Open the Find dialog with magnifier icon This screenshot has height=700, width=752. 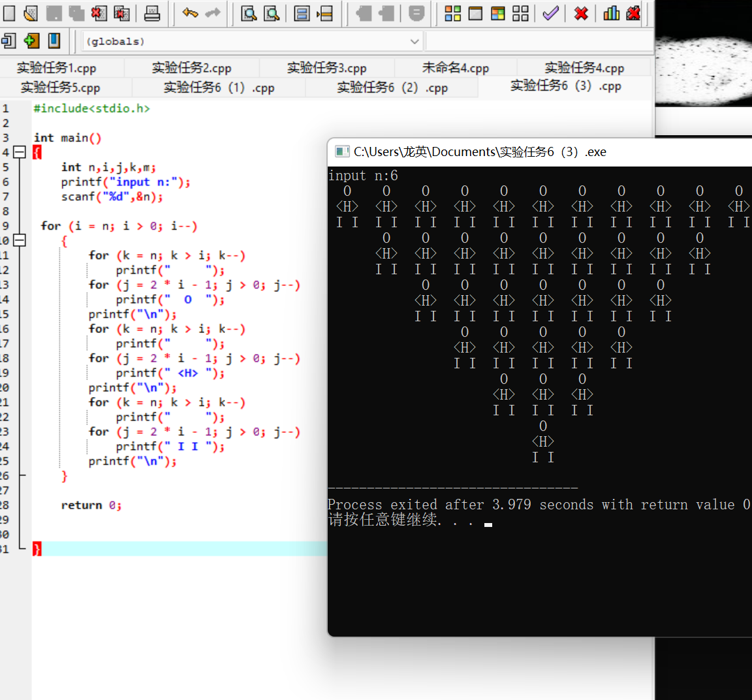pos(249,13)
